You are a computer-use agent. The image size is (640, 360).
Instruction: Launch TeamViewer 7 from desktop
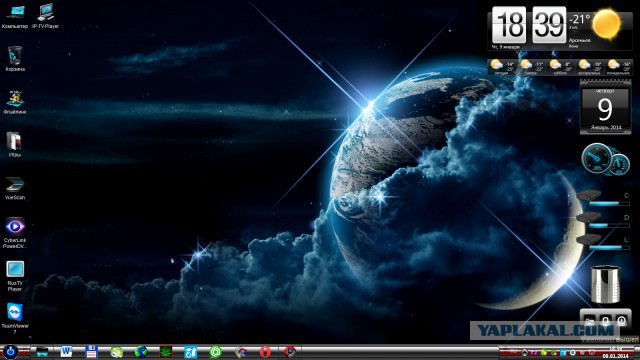[15, 319]
